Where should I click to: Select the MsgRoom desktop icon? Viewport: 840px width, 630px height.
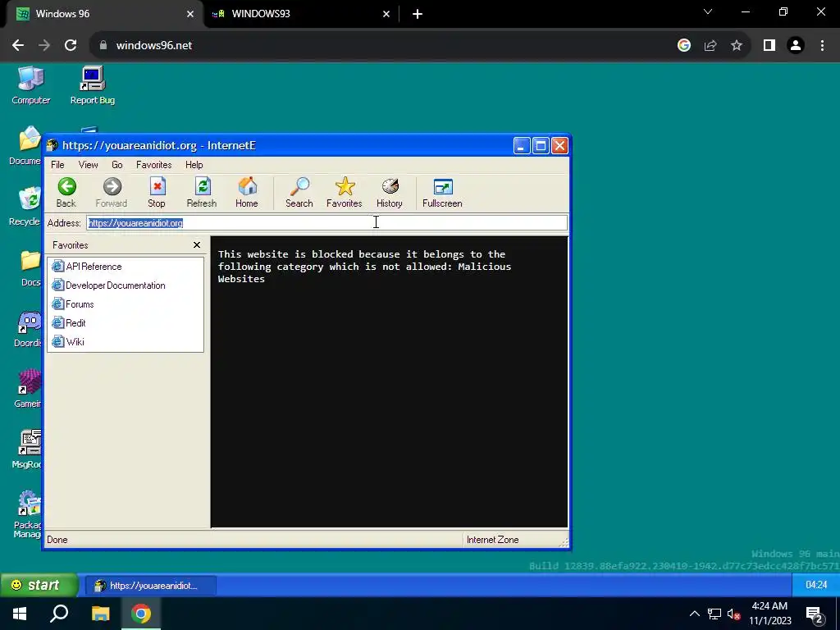(27, 450)
